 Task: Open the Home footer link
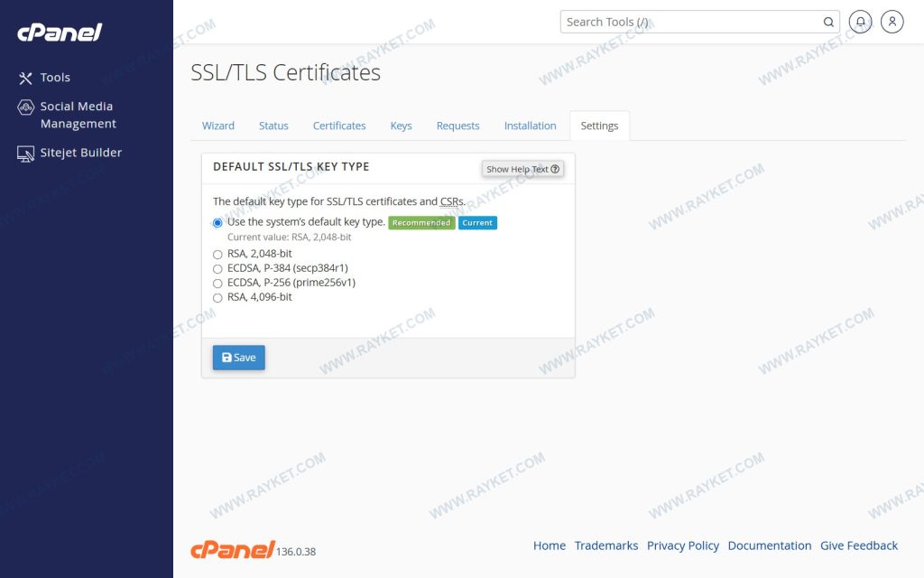[550, 545]
